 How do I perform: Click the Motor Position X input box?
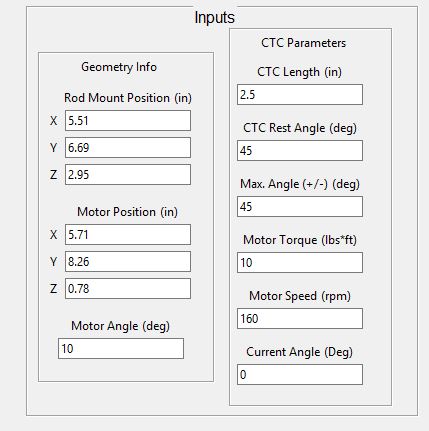(x=128, y=235)
